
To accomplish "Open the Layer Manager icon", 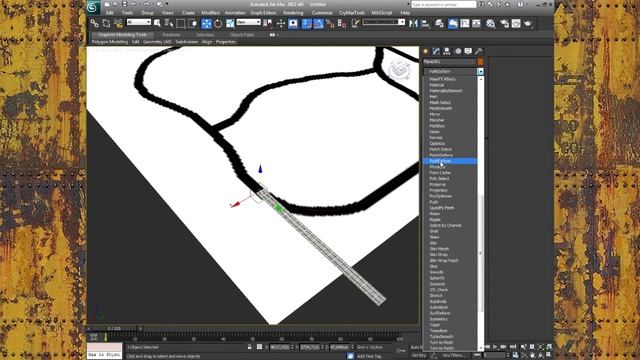I will point(439,24).
